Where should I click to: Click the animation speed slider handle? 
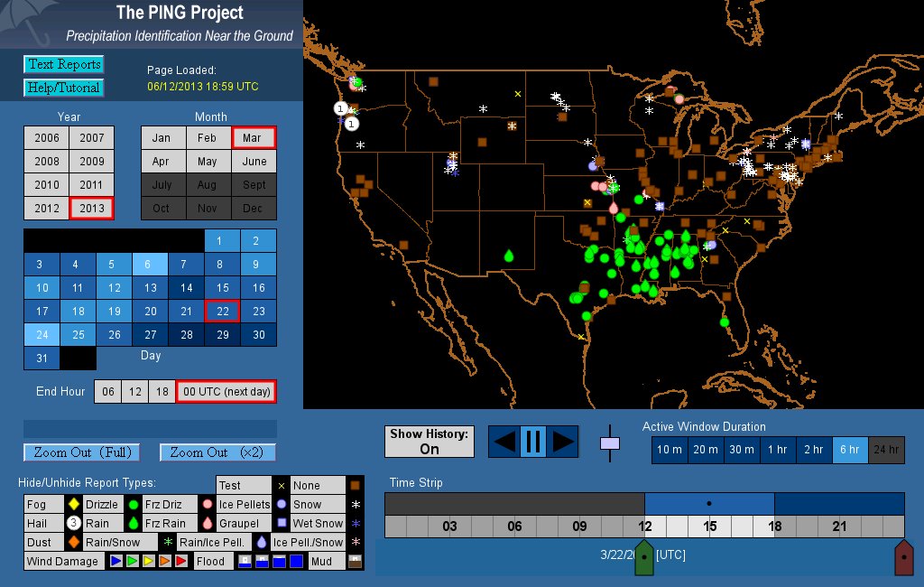(611, 443)
